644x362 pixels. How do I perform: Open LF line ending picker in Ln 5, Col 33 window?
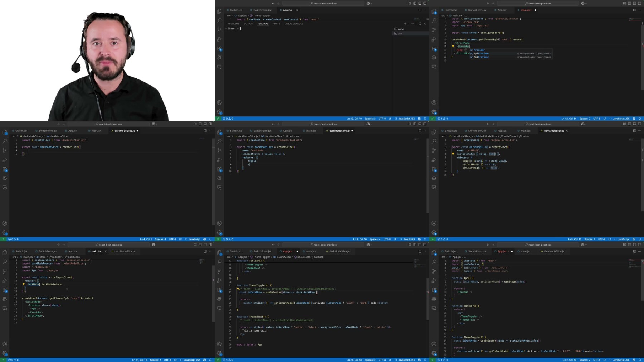(x=610, y=239)
